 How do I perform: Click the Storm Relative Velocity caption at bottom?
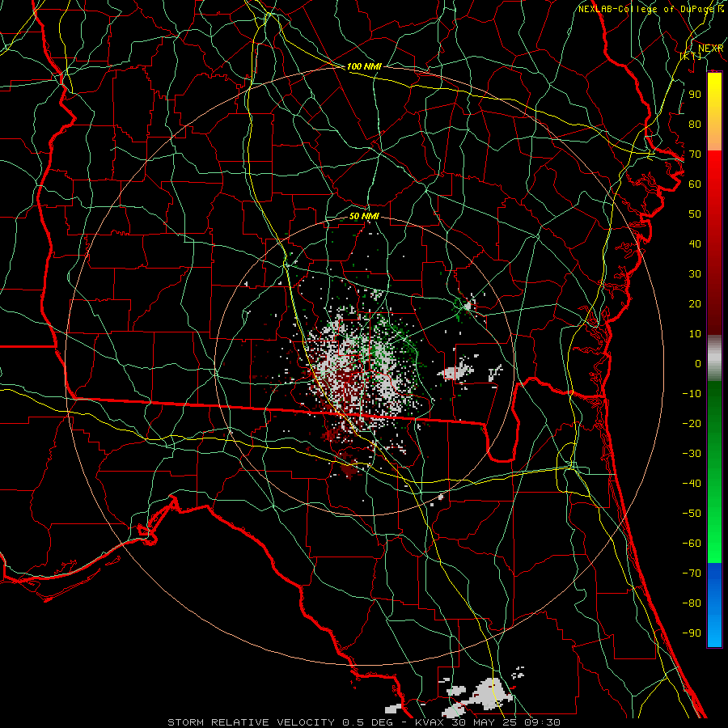(363, 722)
